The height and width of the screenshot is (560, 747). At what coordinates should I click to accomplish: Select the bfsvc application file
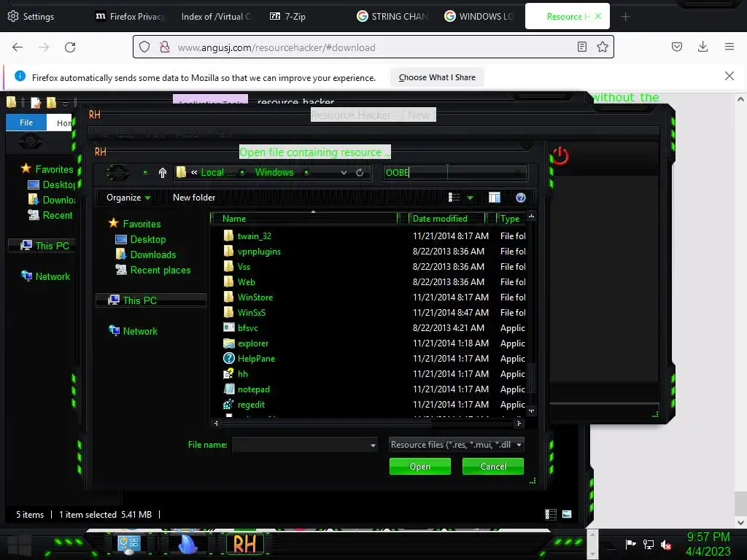point(248,327)
